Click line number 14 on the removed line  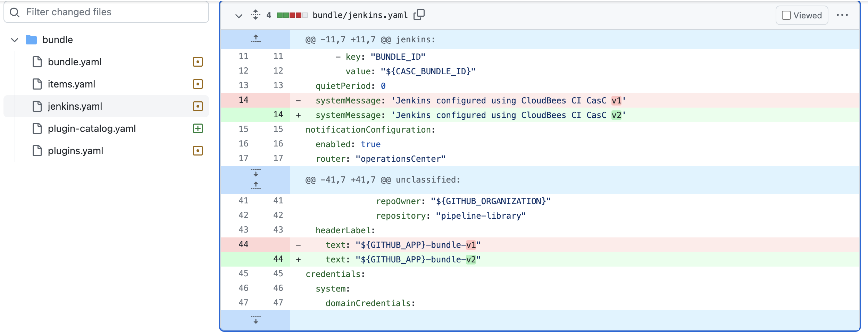(x=244, y=100)
